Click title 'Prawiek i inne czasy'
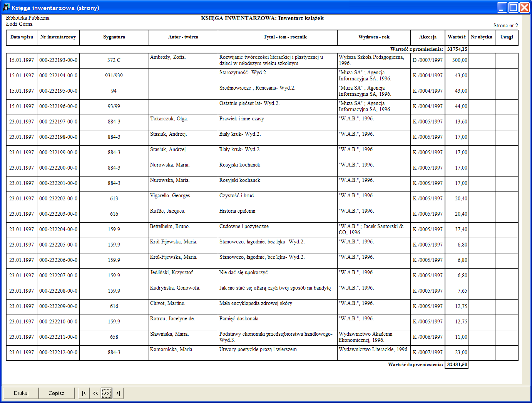The image size is (532, 403). (242, 119)
